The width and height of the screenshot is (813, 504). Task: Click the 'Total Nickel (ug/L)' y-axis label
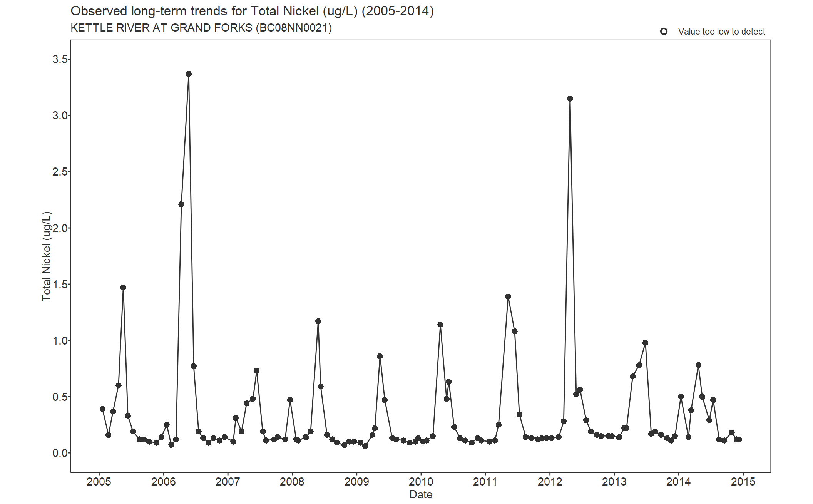46,256
